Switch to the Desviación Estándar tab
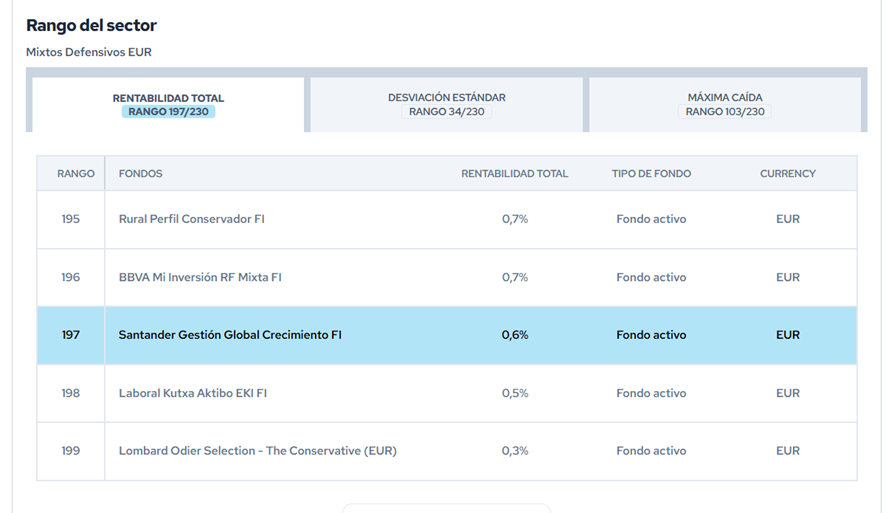This screenshot has width=886, height=513. pyautogui.click(x=446, y=105)
